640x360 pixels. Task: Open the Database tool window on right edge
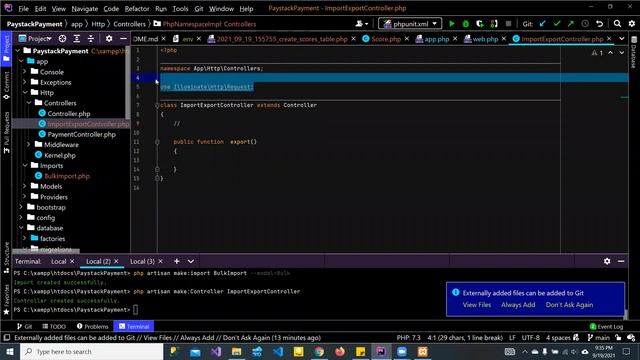click(634, 53)
